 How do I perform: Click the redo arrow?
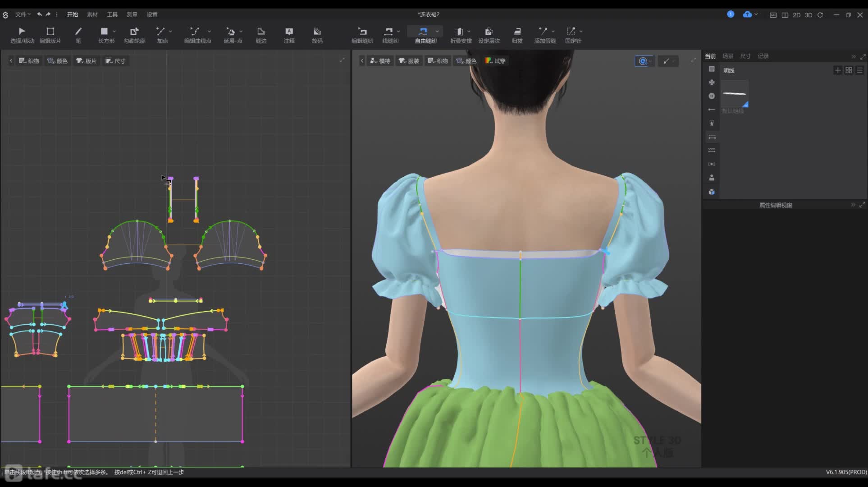(x=48, y=14)
